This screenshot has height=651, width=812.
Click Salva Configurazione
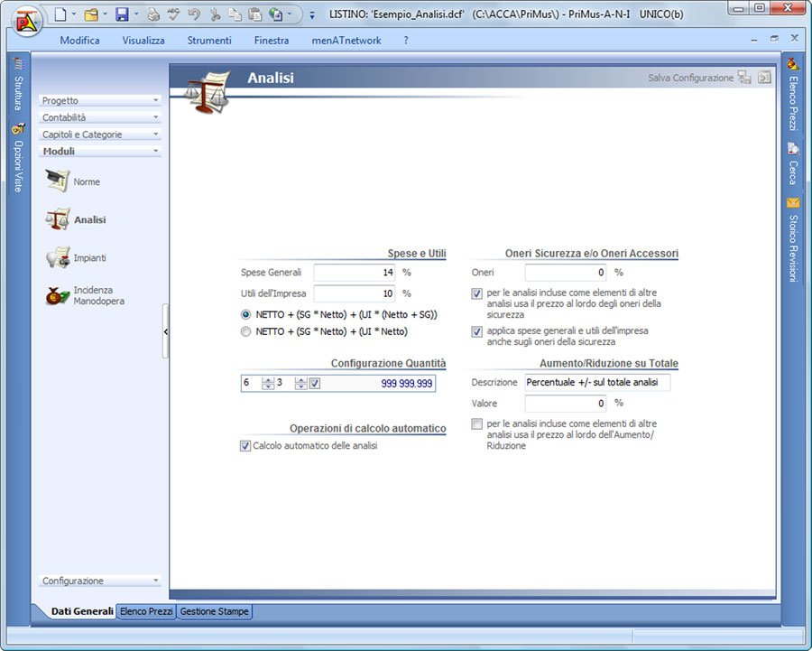click(690, 79)
